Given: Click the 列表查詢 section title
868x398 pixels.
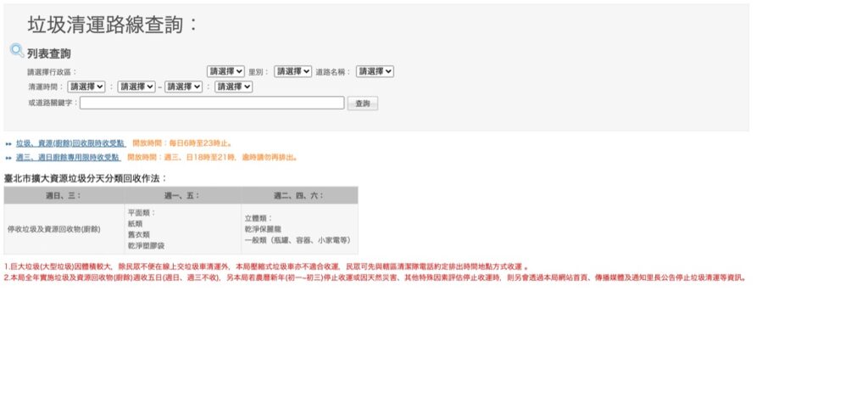Looking at the screenshot, I should [x=49, y=53].
